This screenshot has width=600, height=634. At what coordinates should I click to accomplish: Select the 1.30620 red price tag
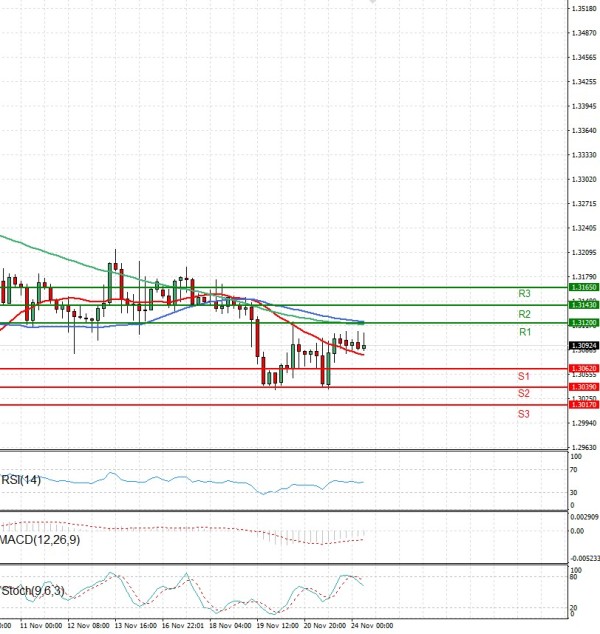tap(583, 369)
